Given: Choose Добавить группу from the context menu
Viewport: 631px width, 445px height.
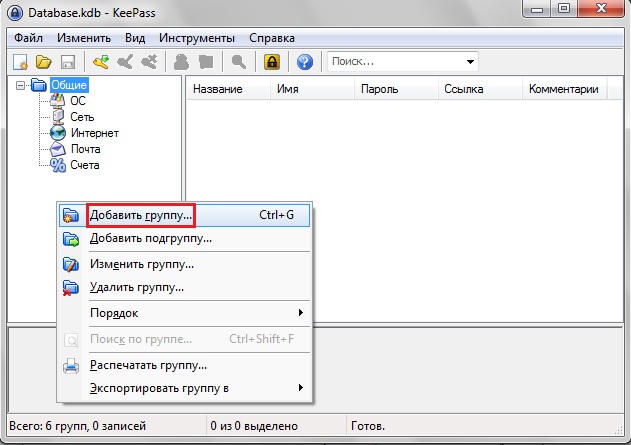Looking at the screenshot, I should [x=140, y=215].
